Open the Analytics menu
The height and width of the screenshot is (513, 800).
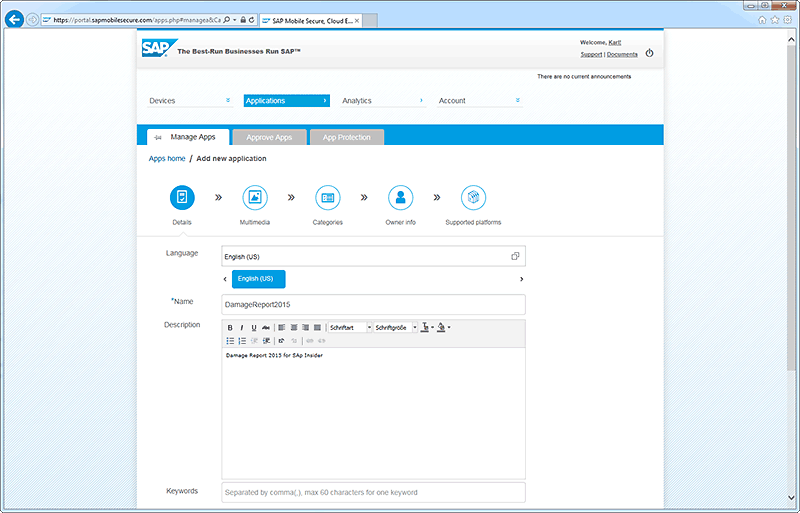click(383, 101)
